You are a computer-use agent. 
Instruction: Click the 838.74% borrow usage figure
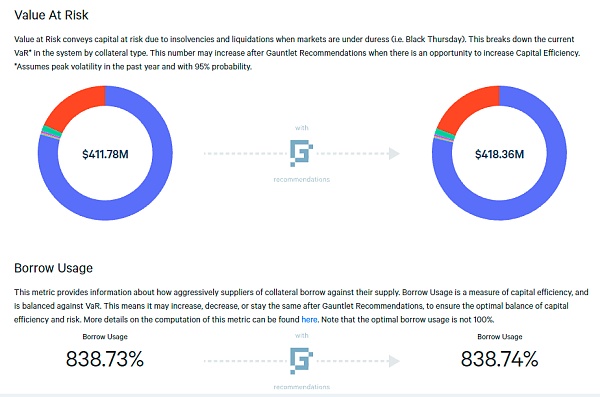click(499, 359)
